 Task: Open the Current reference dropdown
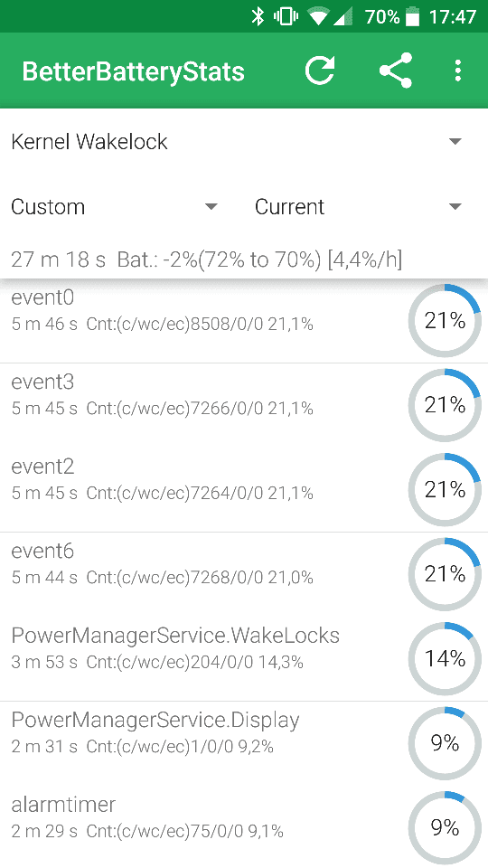359,206
